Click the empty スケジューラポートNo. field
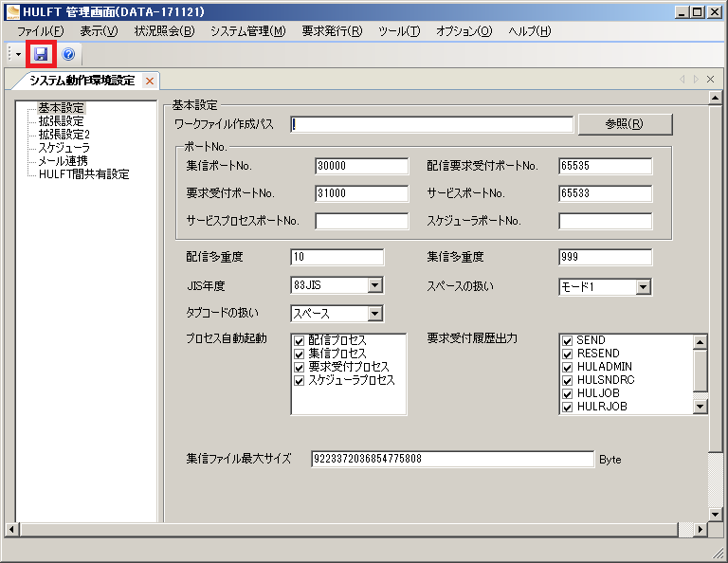 click(x=606, y=221)
